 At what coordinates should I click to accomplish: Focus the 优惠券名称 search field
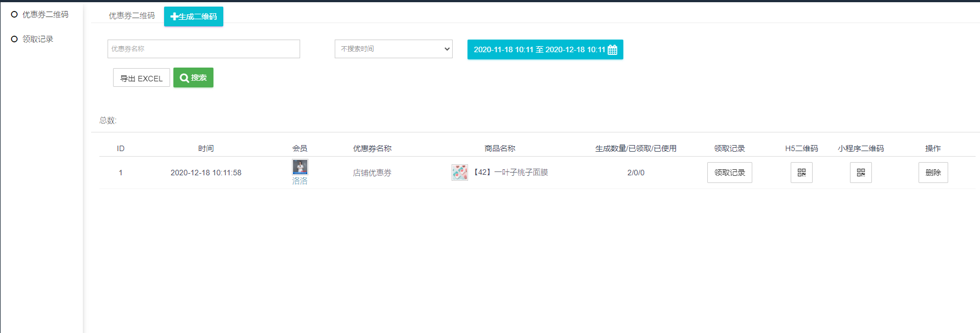pyautogui.click(x=204, y=49)
